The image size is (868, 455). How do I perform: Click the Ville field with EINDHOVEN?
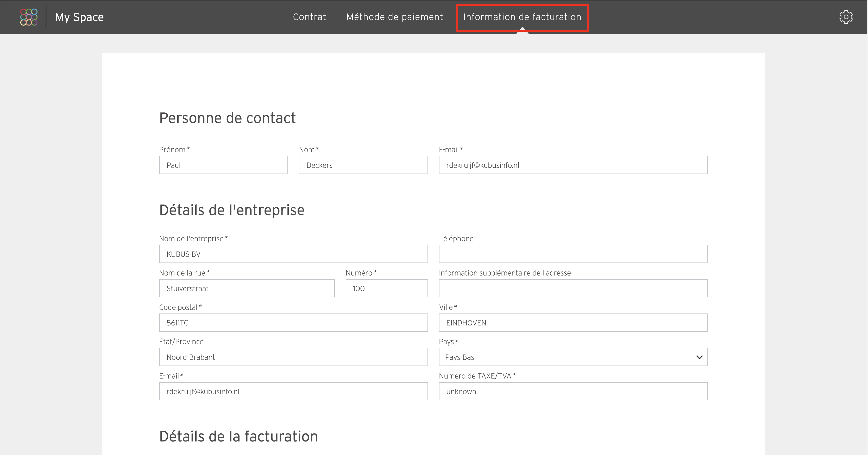pos(573,323)
